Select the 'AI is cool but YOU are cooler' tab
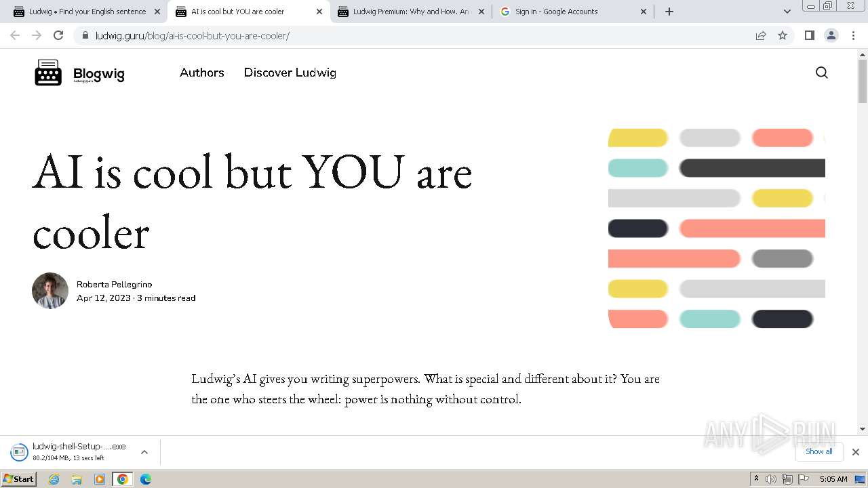The height and width of the screenshot is (488, 868). [248, 12]
